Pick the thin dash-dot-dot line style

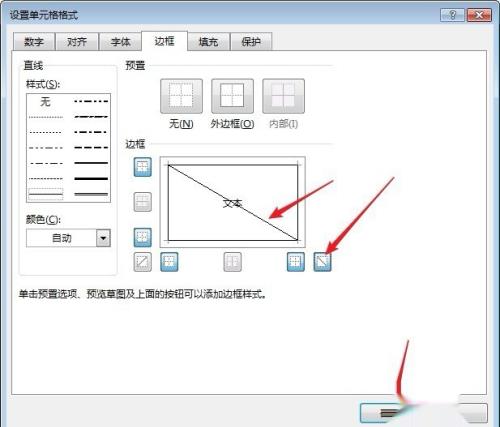46,148
